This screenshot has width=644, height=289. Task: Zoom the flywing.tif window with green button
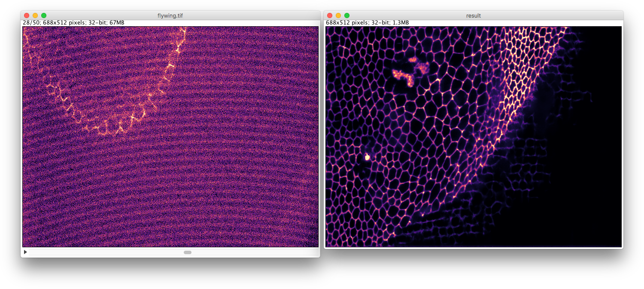(44, 15)
